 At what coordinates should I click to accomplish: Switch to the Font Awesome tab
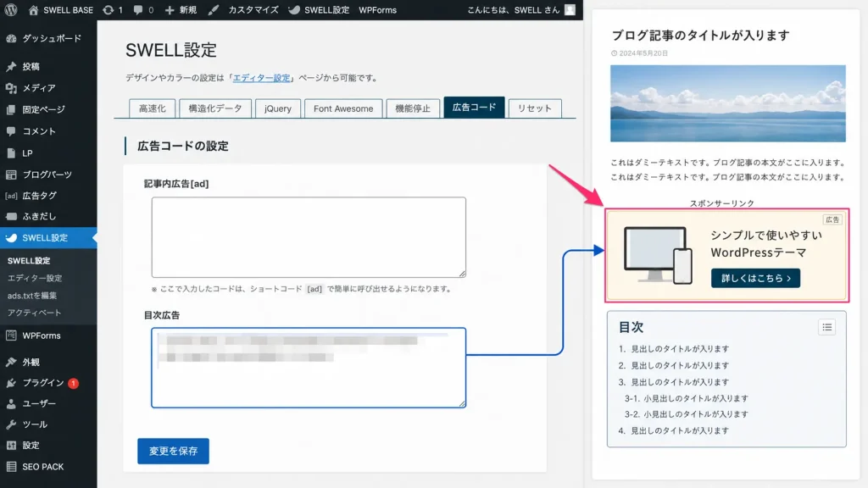coord(343,108)
